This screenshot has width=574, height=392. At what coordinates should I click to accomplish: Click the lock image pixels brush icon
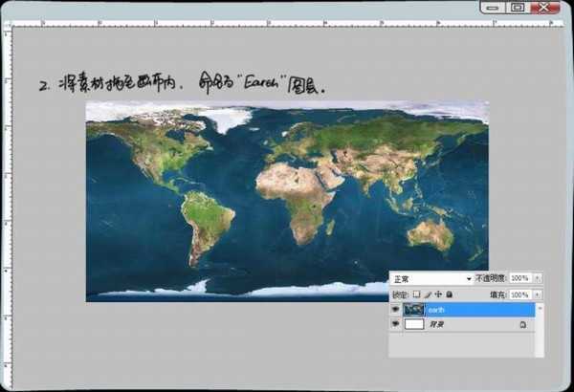pyautogui.click(x=428, y=294)
